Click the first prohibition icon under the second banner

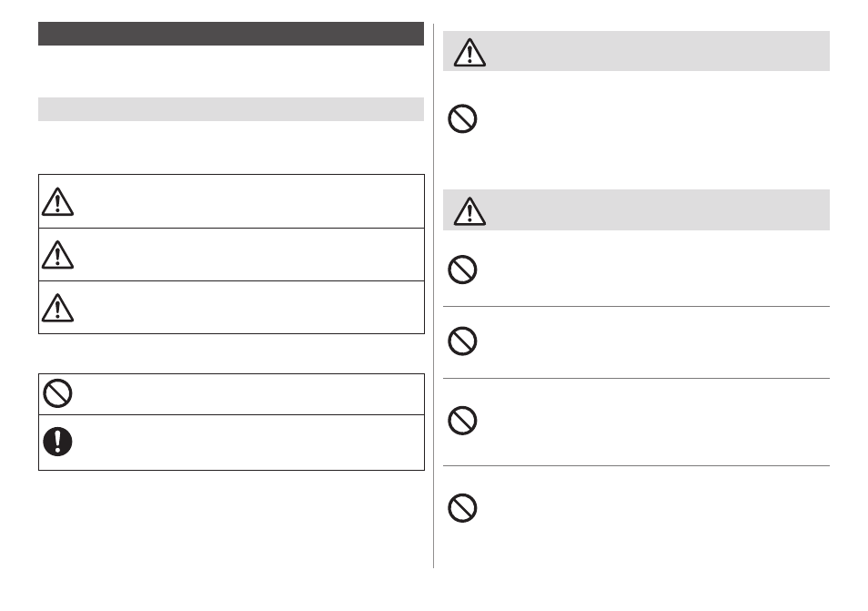coord(462,270)
